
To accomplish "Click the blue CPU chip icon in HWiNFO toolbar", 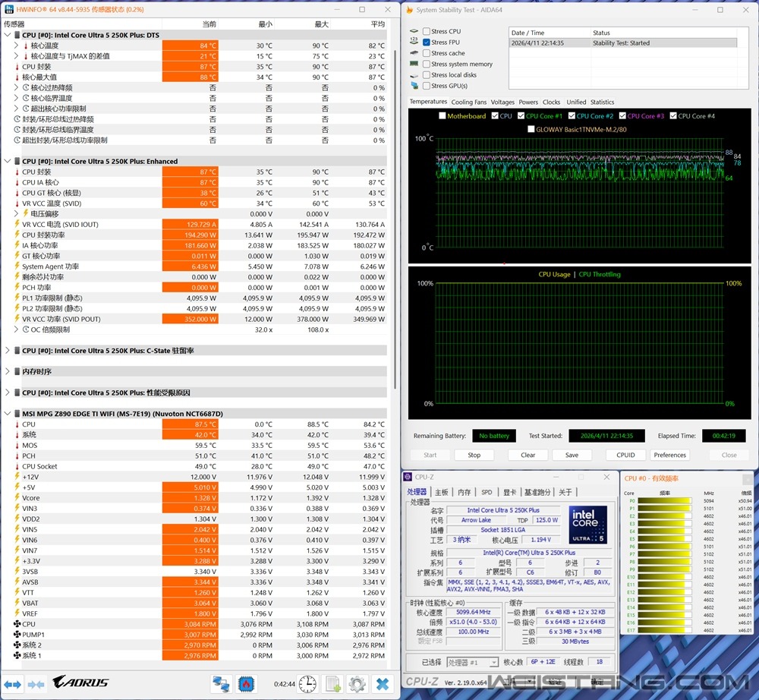I will click(247, 684).
